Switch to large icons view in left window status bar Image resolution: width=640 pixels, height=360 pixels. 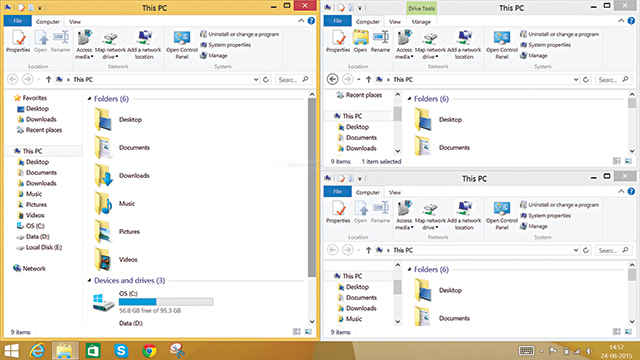click(x=308, y=332)
